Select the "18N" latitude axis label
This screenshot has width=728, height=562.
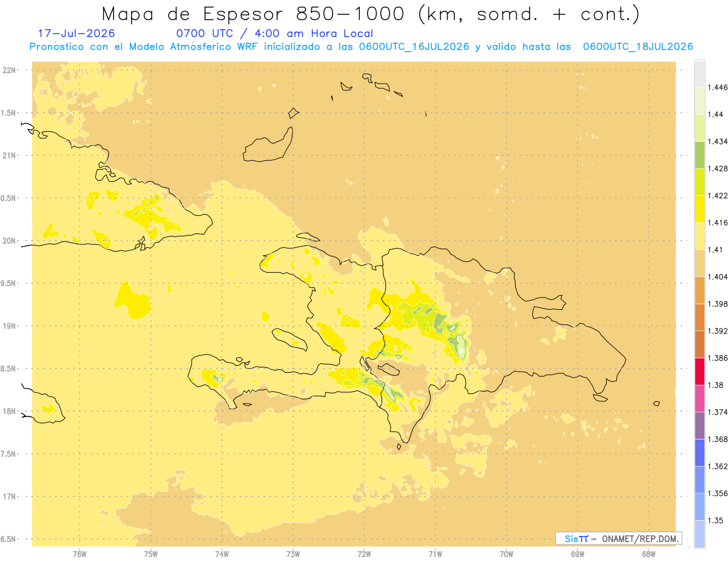pyautogui.click(x=9, y=412)
